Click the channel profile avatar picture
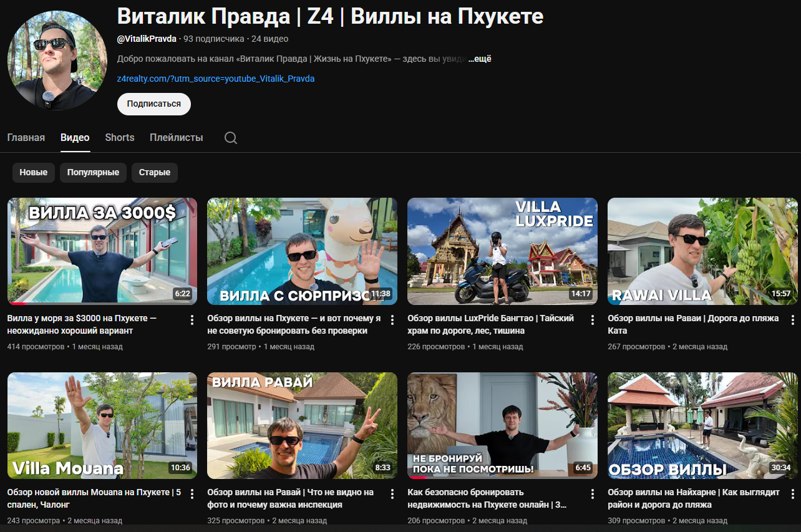The height and width of the screenshot is (532, 801). point(57,60)
